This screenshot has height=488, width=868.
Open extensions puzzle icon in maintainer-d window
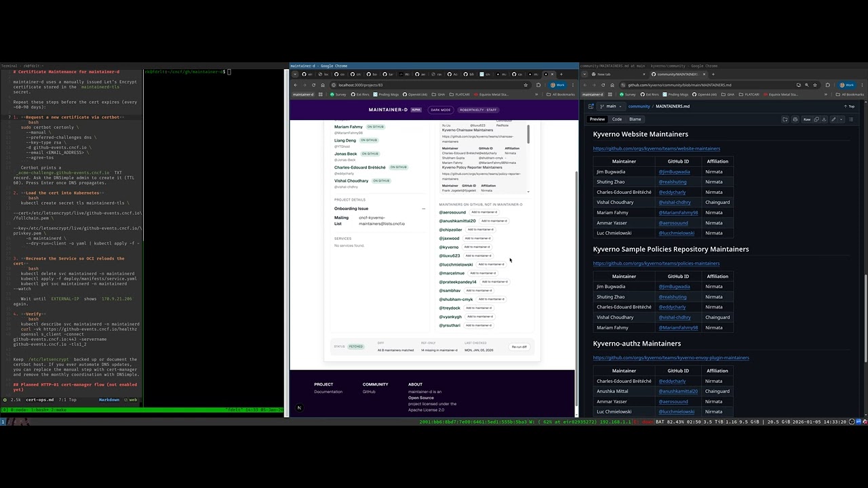[538, 85]
